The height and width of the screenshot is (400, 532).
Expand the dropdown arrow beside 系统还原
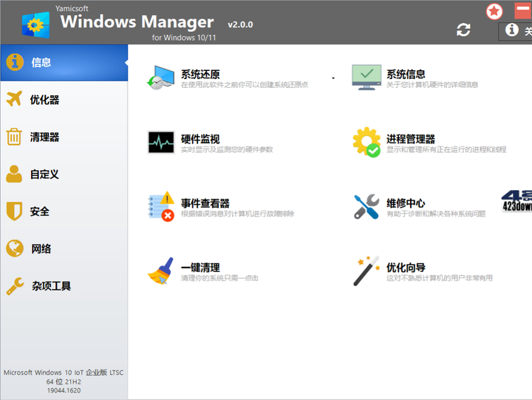(333, 78)
